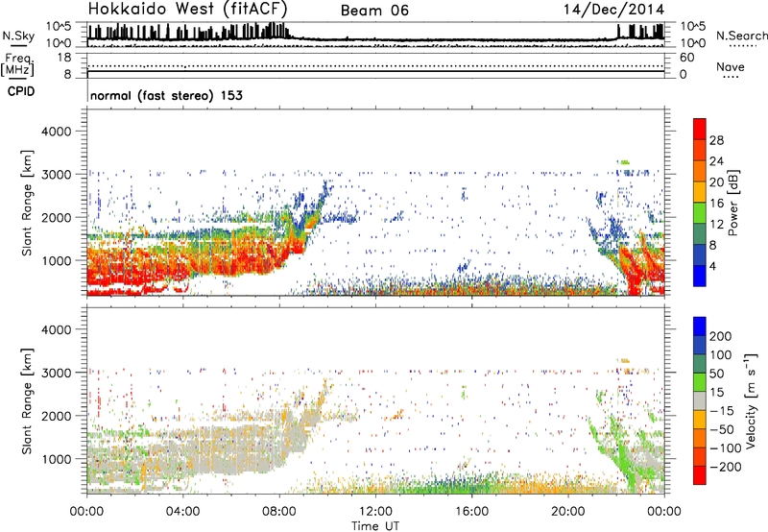The image size is (768, 532).
Task: Click the "-100" value on Velocity colorbar
Action: [x=726, y=448]
